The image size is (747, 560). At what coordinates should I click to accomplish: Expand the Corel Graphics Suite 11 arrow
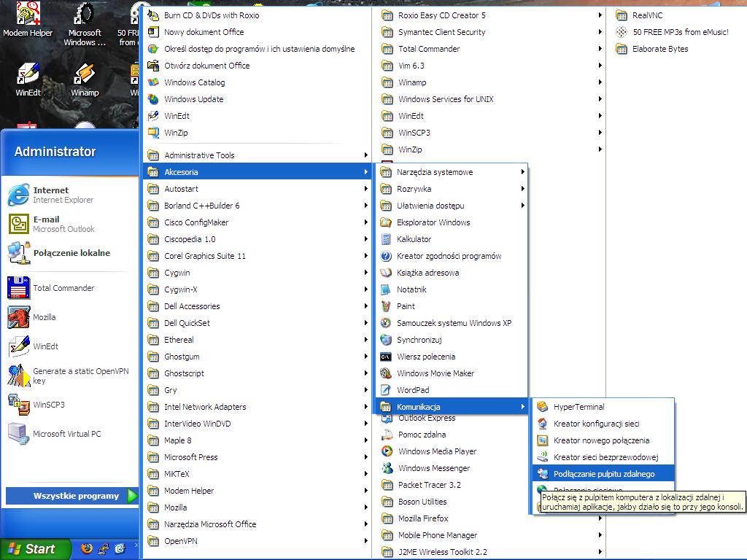click(366, 256)
